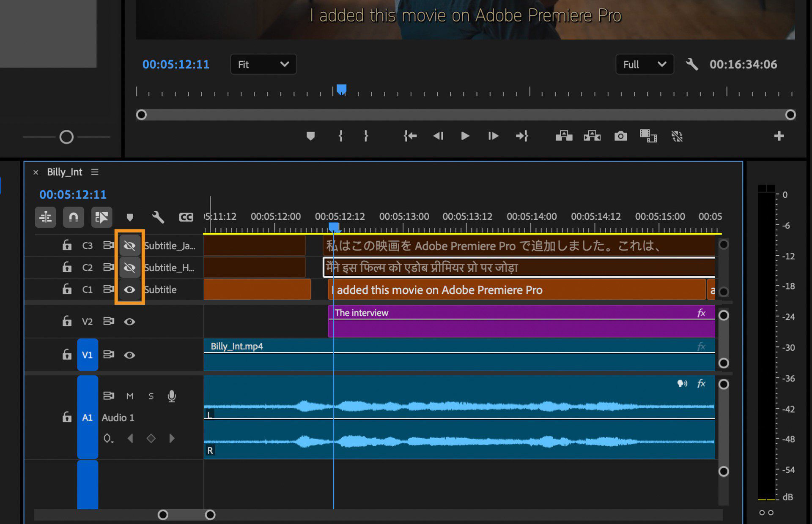Click Linked Selection icon in the timeline
Image resolution: width=812 pixels, height=524 pixels.
pyautogui.click(x=101, y=217)
